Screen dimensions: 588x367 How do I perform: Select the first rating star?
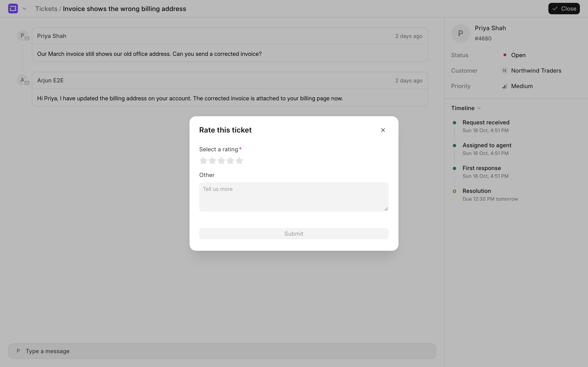pyautogui.click(x=203, y=160)
